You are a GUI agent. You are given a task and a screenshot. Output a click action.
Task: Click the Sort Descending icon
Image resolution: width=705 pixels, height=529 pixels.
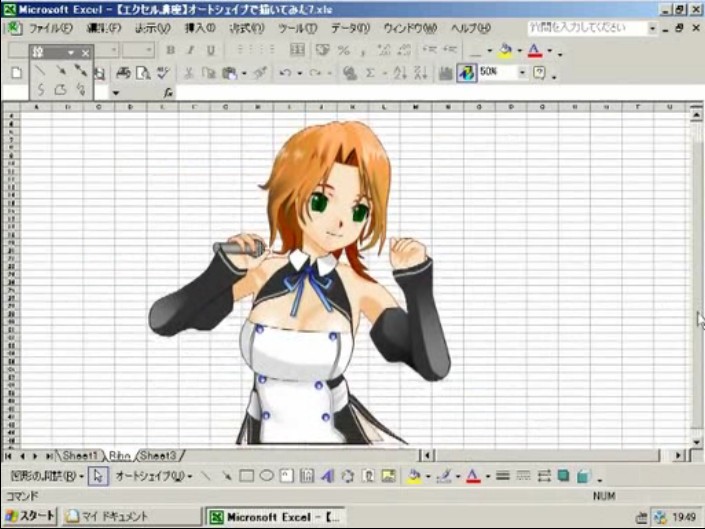pyautogui.click(x=420, y=73)
